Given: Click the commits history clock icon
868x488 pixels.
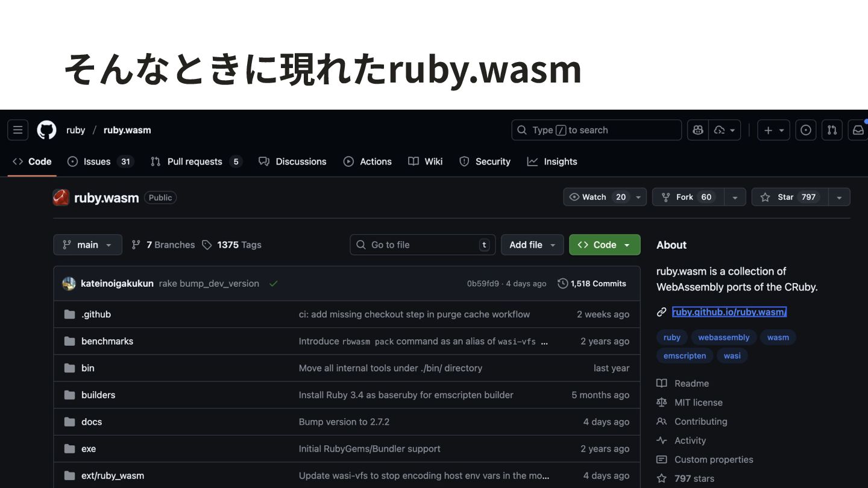Looking at the screenshot, I should 563,284.
